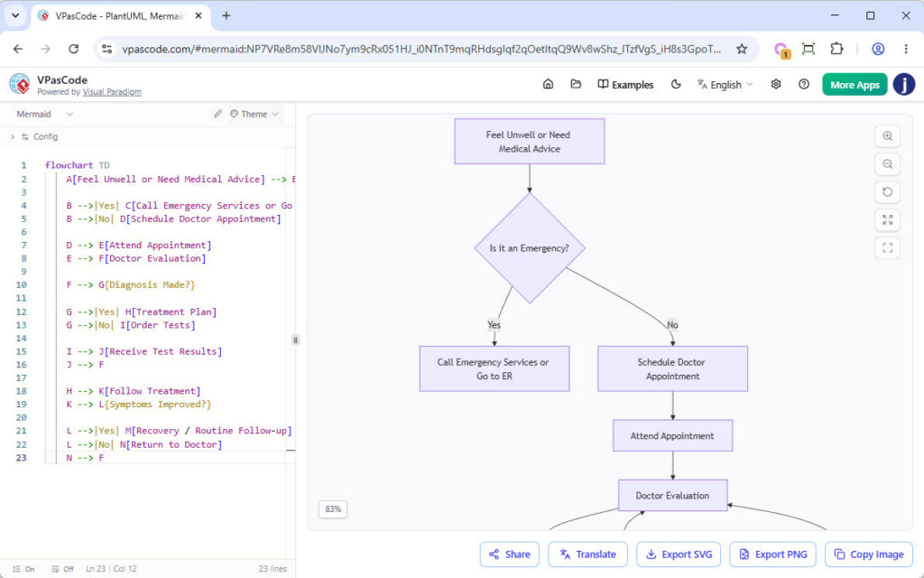Open the Visual Paradigm link
Screen dimensions: 924x578
(112, 92)
